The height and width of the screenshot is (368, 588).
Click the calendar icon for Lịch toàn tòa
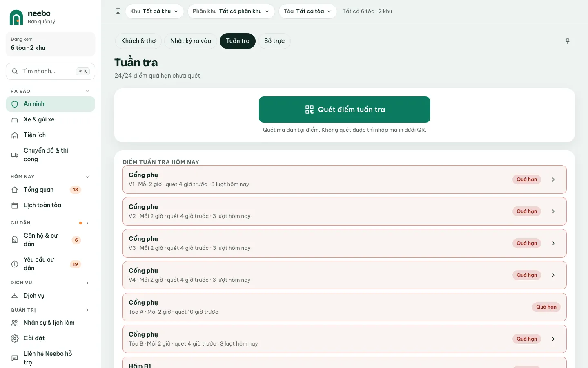(15, 205)
